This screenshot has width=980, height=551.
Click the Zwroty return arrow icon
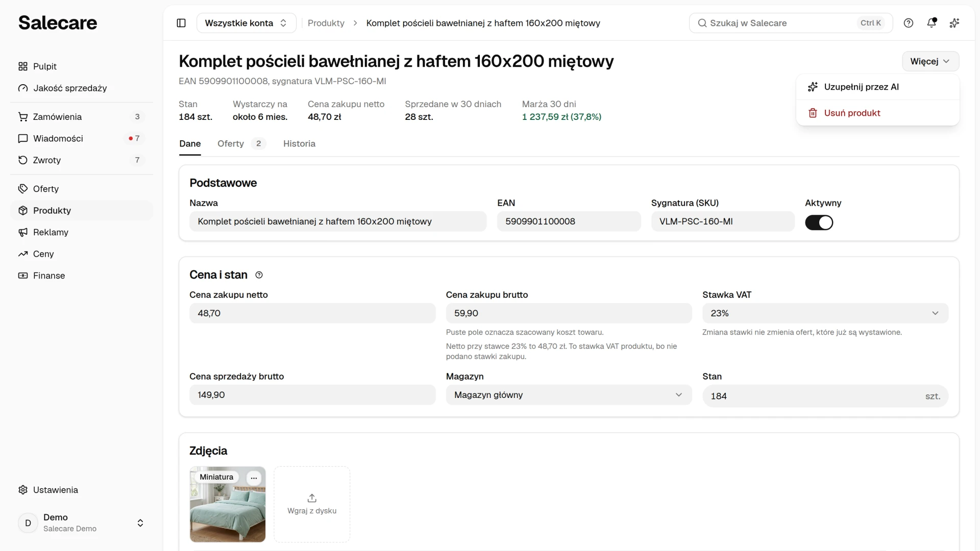coord(23,160)
